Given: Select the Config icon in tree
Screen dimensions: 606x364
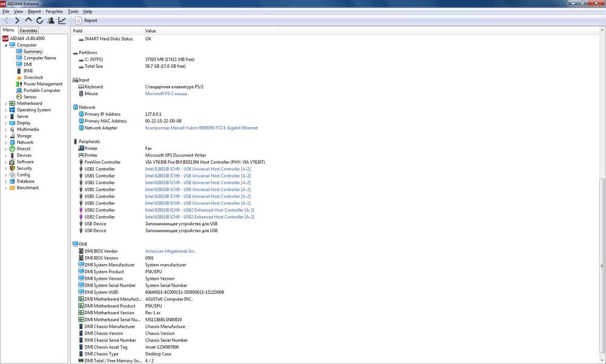Looking at the screenshot, I should click(12, 174).
